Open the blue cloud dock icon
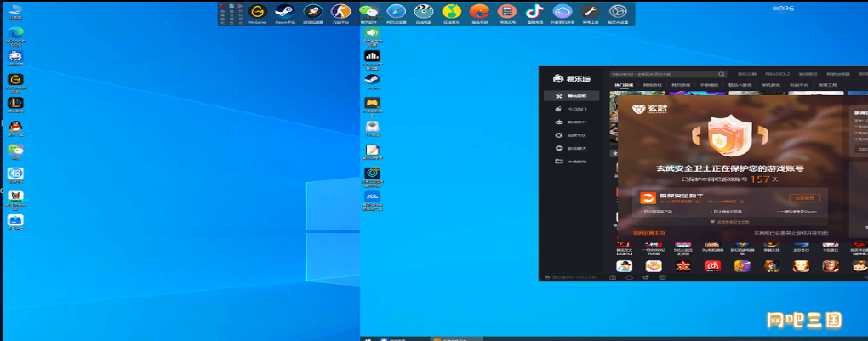 (562, 12)
